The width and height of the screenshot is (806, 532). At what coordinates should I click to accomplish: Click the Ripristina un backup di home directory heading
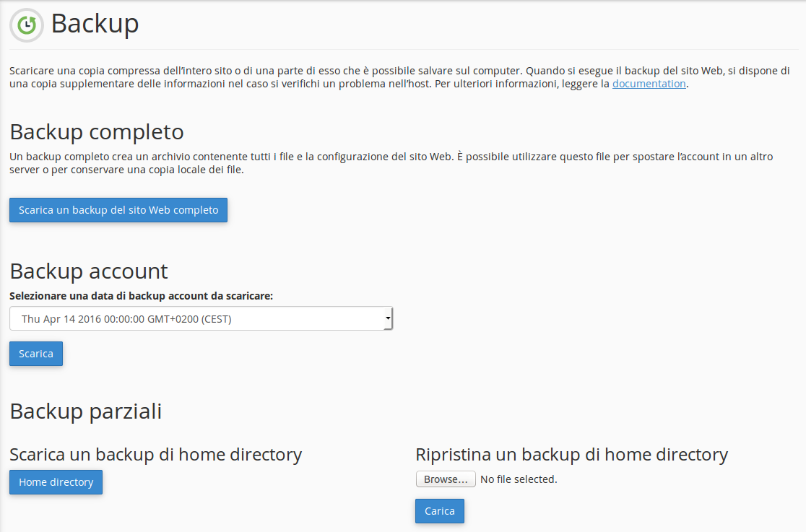pyautogui.click(x=571, y=454)
